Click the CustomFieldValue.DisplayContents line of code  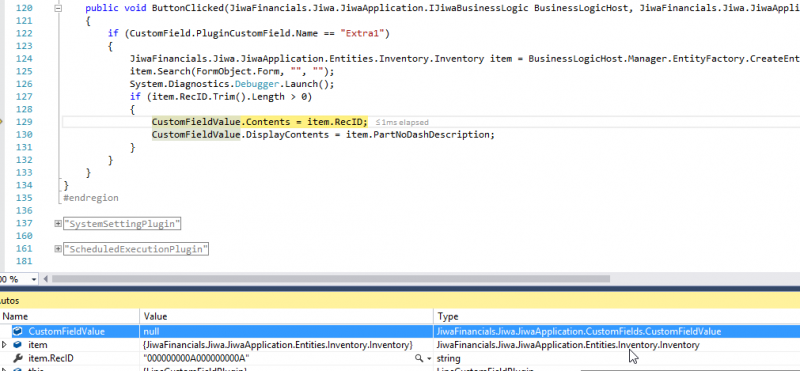click(x=323, y=135)
